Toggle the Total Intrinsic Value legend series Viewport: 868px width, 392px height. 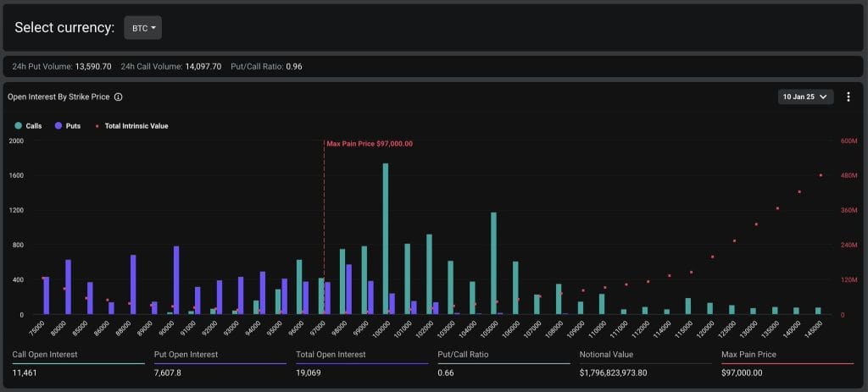[x=131, y=126]
